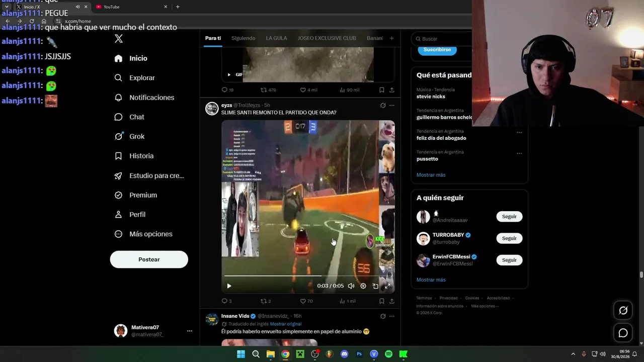Open Windows Start menu
This screenshot has width=644, height=362.
[x=241, y=354]
